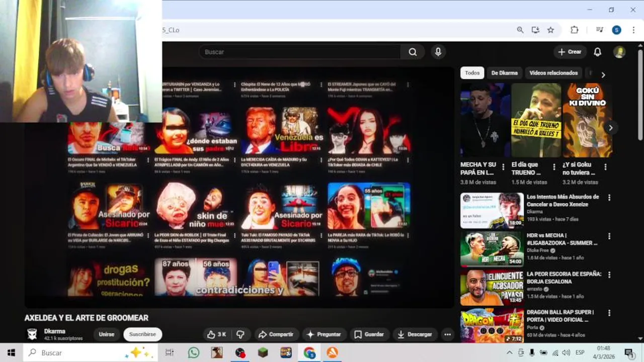
Task: Open options for DRAGON BALL RAP SUPER video
Action: 609,313
